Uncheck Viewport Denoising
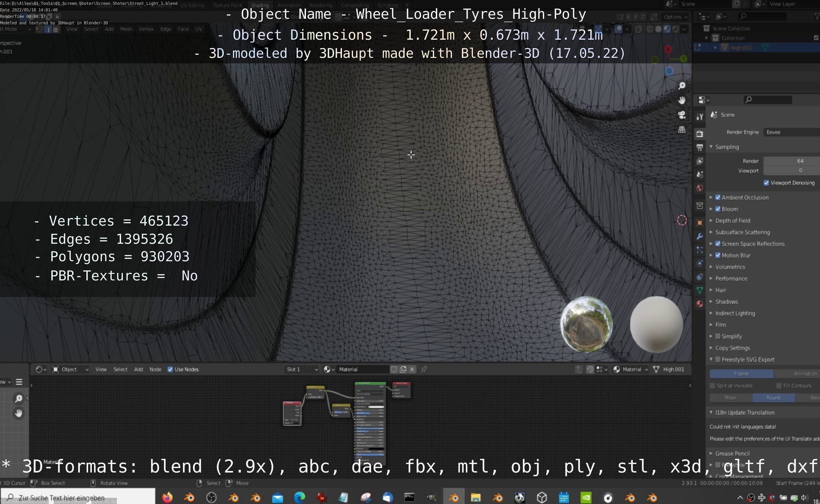 click(x=767, y=183)
